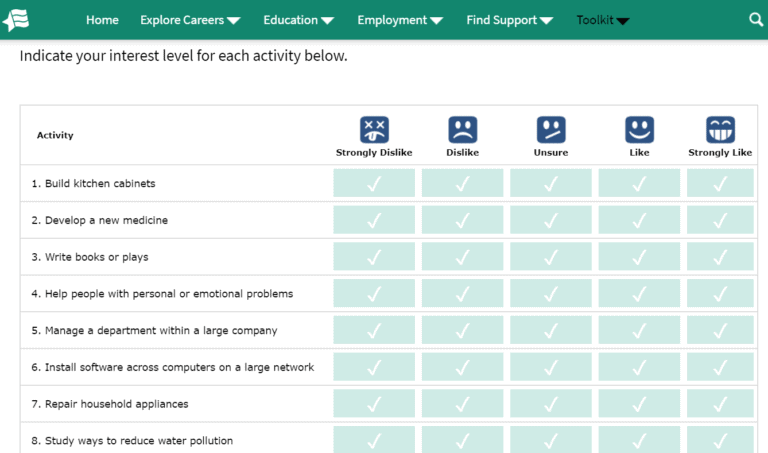Mark Strongly Like for Build kitchen cabinets
768x453 pixels.
point(720,183)
